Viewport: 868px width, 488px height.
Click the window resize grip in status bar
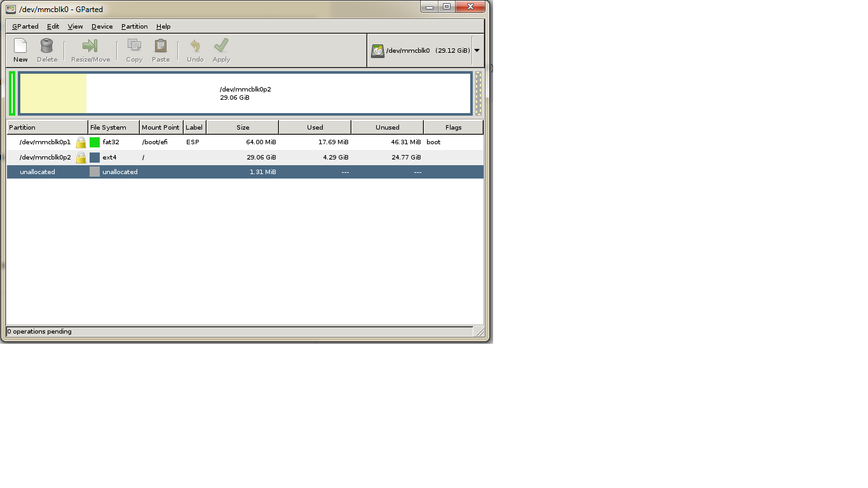(x=479, y=332)
